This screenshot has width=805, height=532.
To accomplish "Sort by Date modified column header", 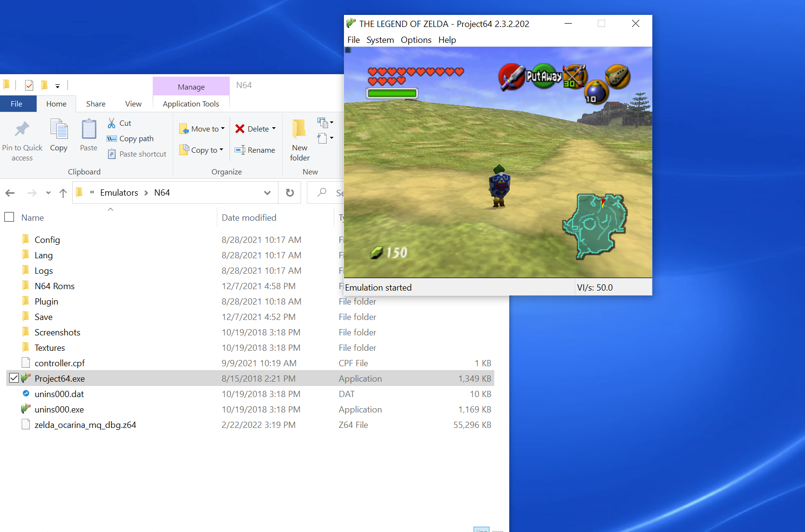I will [x=249, y=217].
